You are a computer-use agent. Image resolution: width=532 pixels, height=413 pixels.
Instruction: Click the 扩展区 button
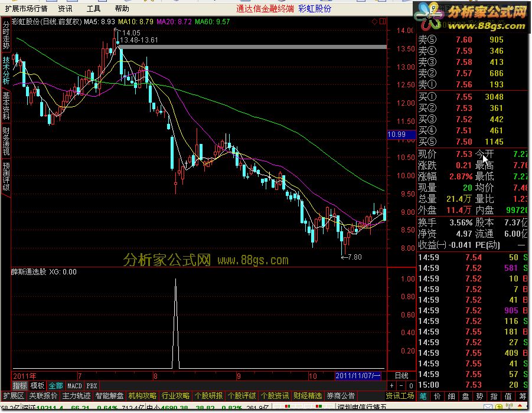(14, 396)
